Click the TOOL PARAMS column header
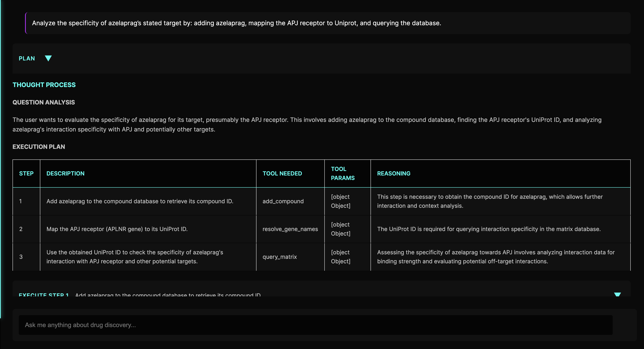This screenshot has height=349, width=644. click(x=343, y=174)
